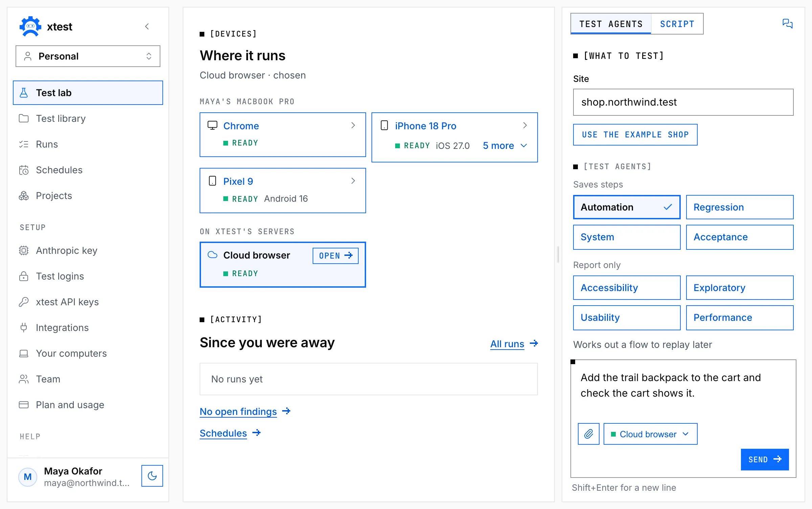Open Anthropic key setup
The width and height of the screenshot is (812, 509).
pos(88,250)
